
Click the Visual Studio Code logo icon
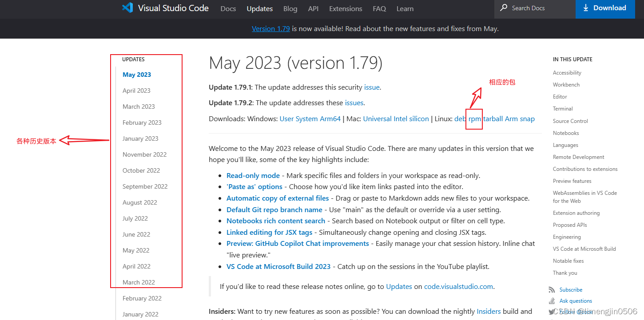click(127, 8)
